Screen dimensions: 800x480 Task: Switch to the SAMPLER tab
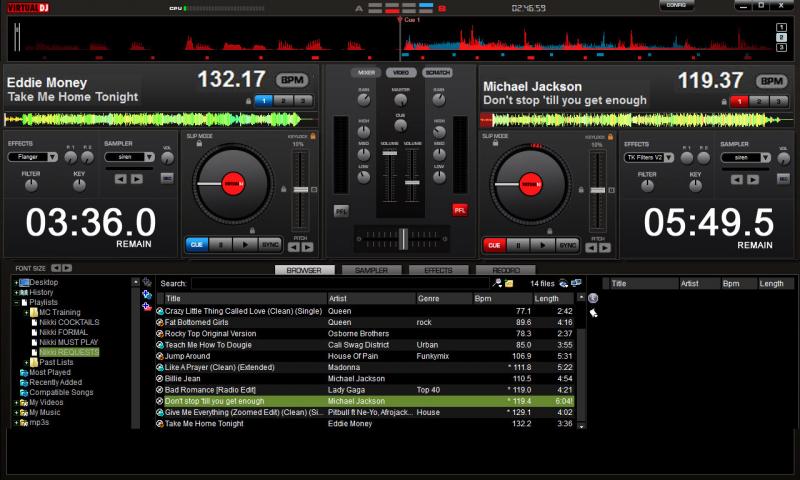371,270
